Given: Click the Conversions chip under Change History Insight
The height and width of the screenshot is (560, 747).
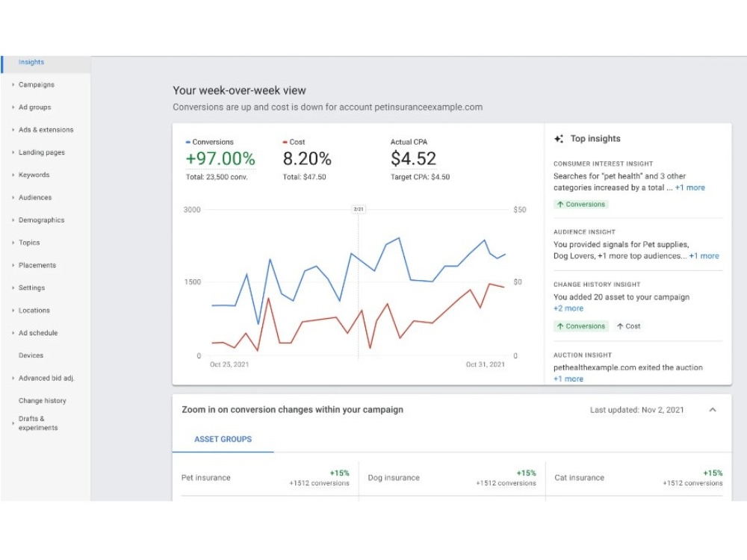Looking at the screenshot, I should [x=580, y=326].
